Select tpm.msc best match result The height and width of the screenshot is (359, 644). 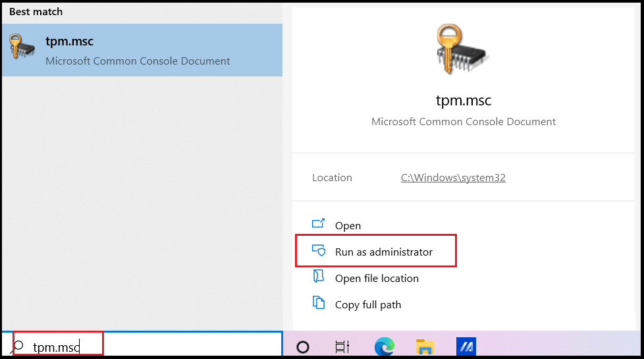[142, 50]
